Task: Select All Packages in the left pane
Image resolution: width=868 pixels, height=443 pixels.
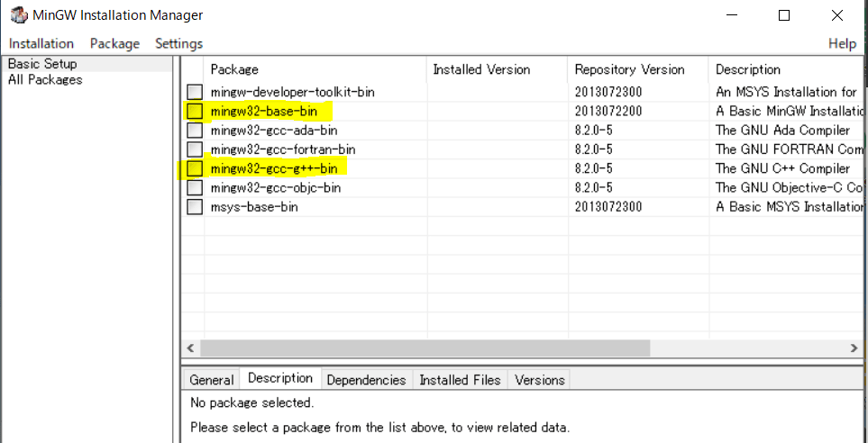Action: pos(45,79)
